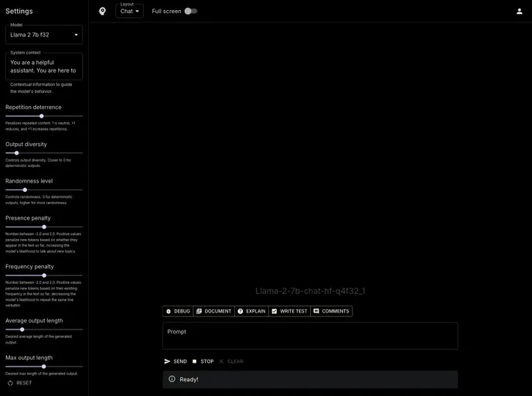Image resolution: width=532 pixels, height=396 pixels.
Task: Toggle the Full screen switch
Action: (191, 11)
